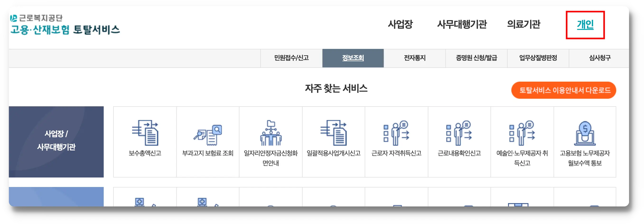Click the 근로내용확인신고 label text
The height and width of the screenshot is (224, 644).
tap(459, 153)
